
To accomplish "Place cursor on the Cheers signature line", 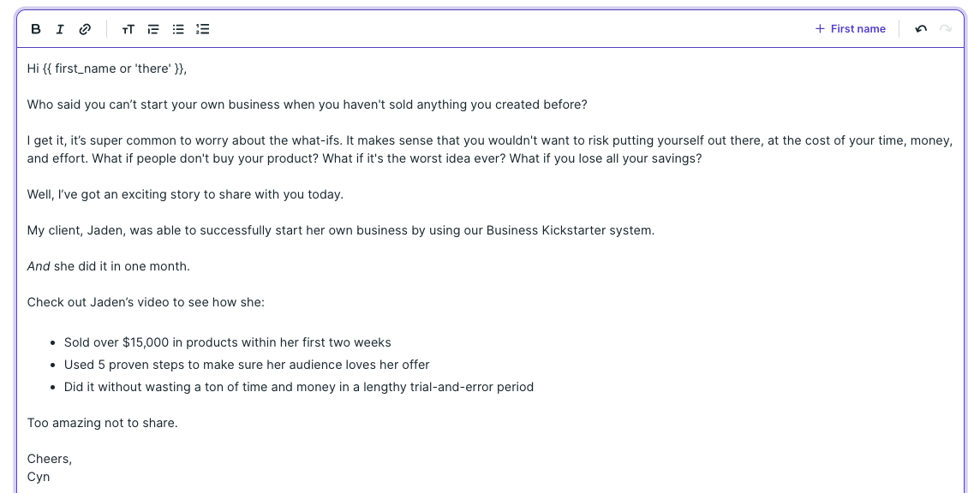I will 49,458.
